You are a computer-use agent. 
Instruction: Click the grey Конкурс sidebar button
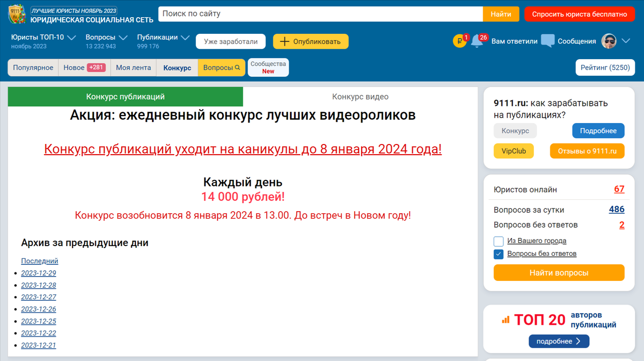pos(515,131)
